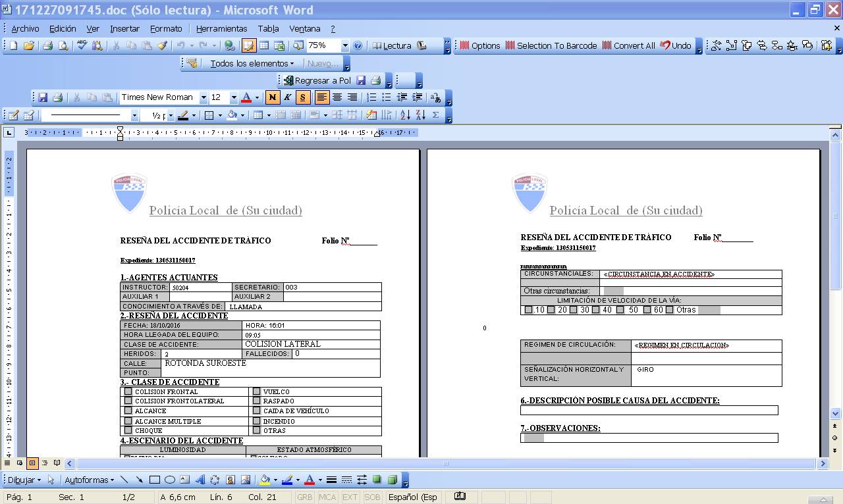The height and width of the screenshot is (504, 843).
Task: Open the Archivo menu
Action: click(x=25, y=28)
